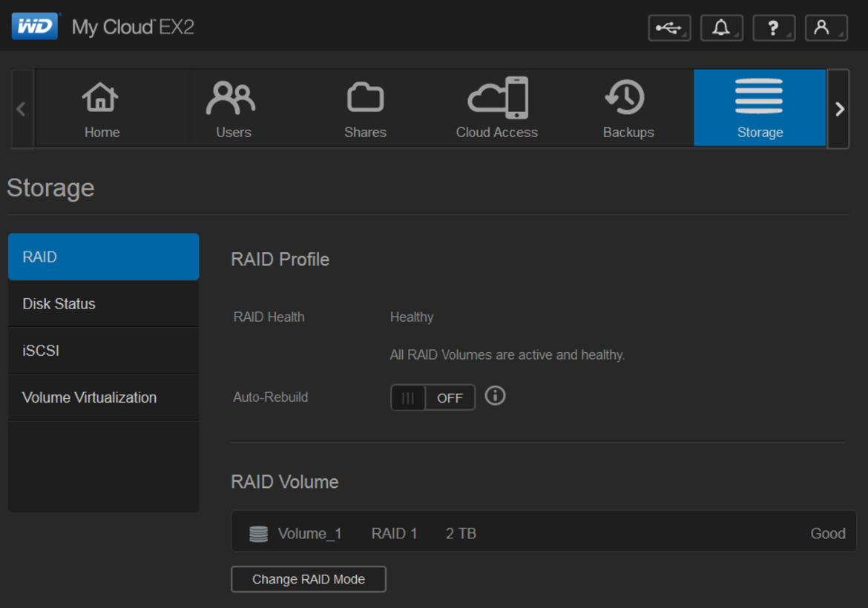Open the Volume Virtualization tab
This screenshot has height=608, width=868.
click(104, 397)
